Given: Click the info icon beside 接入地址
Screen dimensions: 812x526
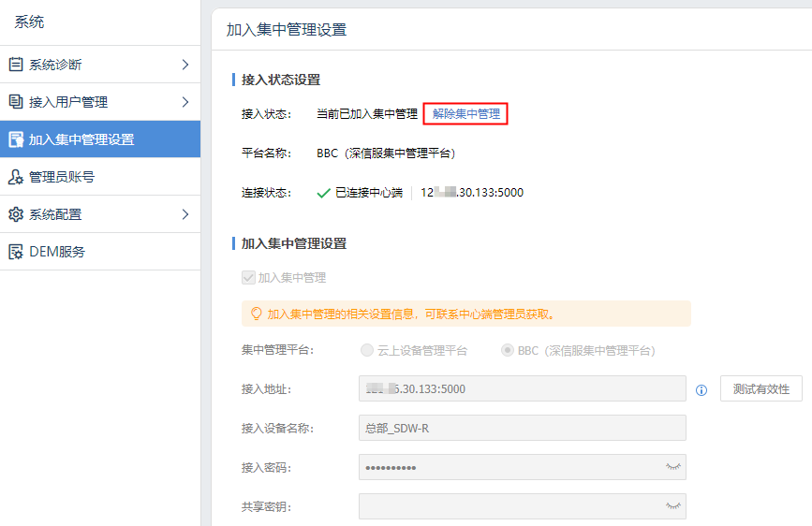Looking at the screenshot, I should [x=701, y=390].
